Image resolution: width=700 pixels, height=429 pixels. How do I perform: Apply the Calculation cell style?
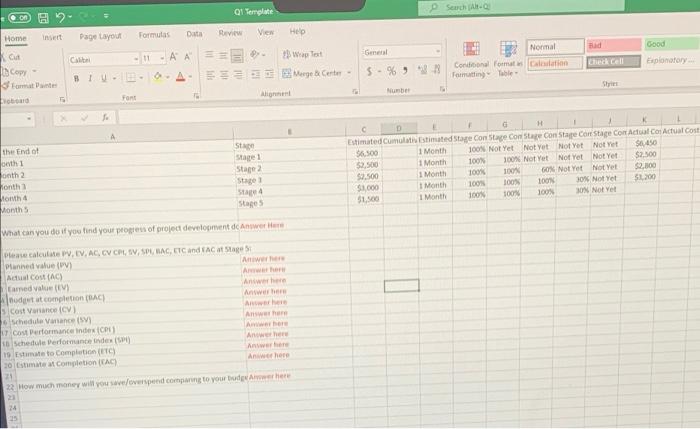[x=555, y=63]
